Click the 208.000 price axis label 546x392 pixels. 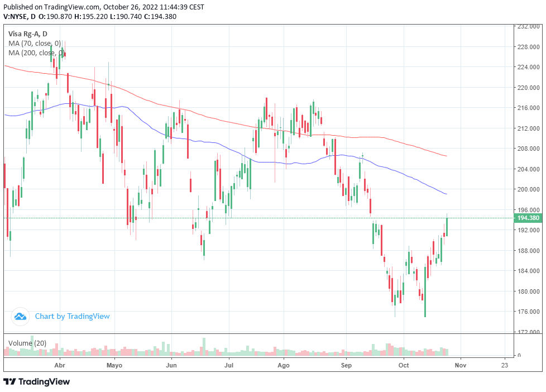pyautogui.click(x=529, y=149)
